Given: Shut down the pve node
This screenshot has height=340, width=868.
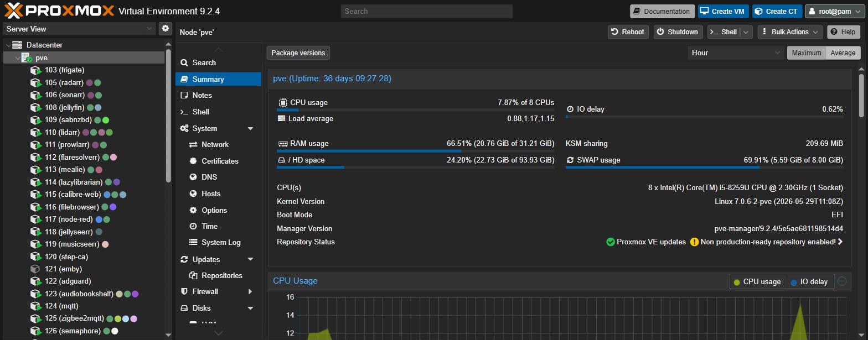Looking at the screenshot, I should (678, 32).
